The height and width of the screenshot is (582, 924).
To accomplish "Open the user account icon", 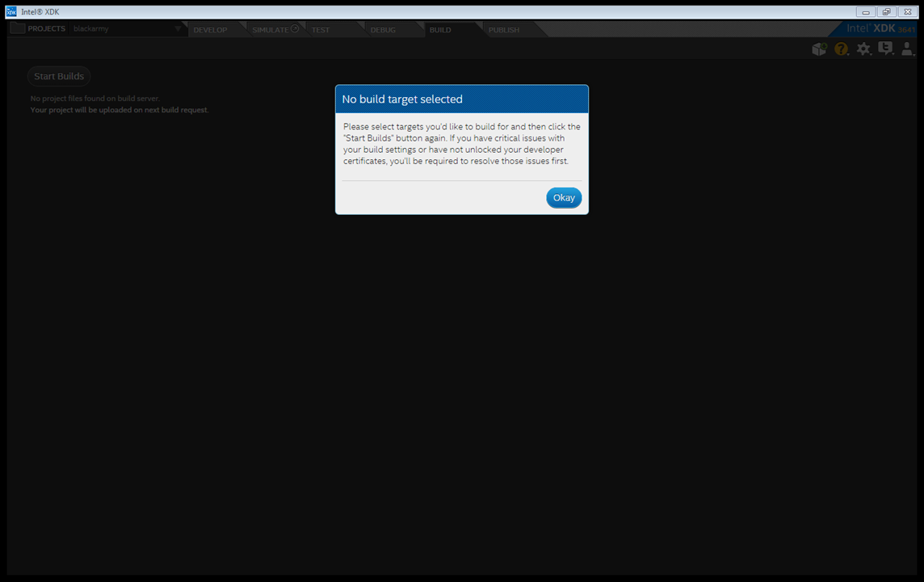I will point(907,49).
